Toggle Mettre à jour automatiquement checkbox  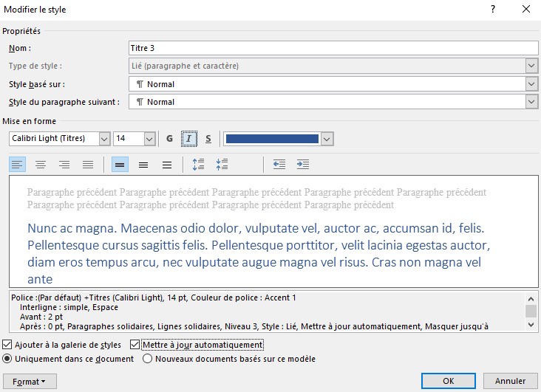coord(135,345)
